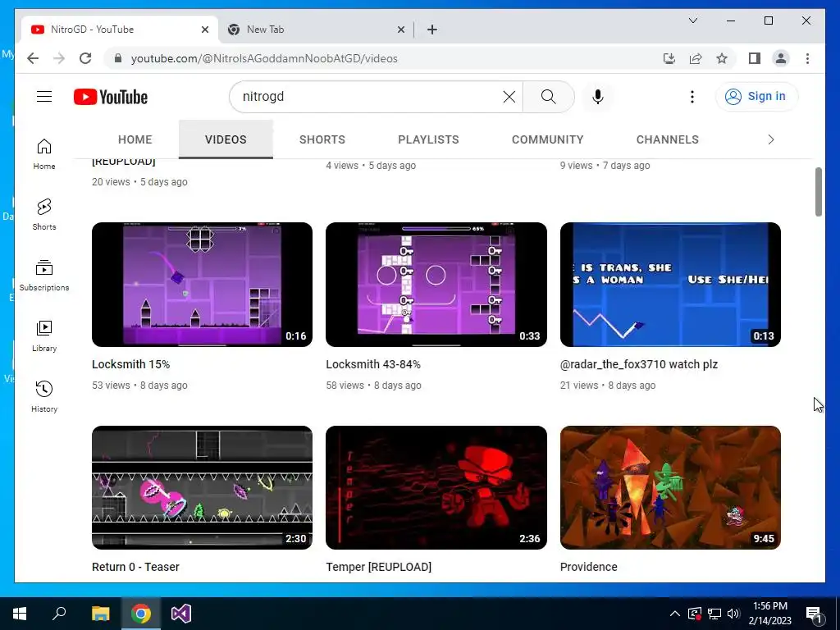Click the nitrogd search input field
Screen dimensions: 840x630
click(x=370, y=97)
